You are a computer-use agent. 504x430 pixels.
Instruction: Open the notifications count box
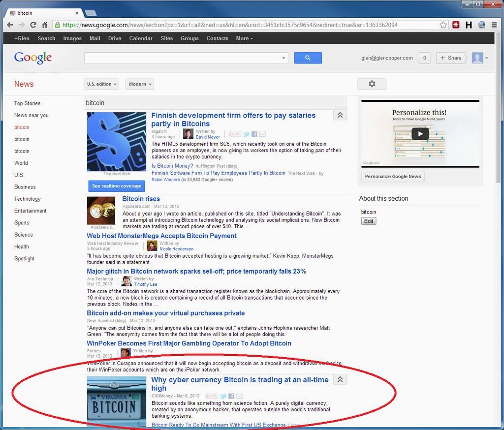pyautogui.click(x=425, y=58)
